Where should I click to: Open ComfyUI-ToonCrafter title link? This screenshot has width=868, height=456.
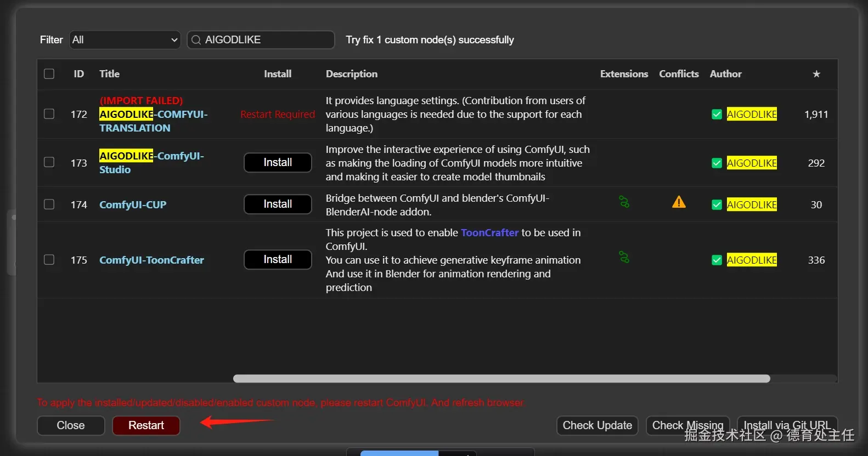[x=151, y=260]
